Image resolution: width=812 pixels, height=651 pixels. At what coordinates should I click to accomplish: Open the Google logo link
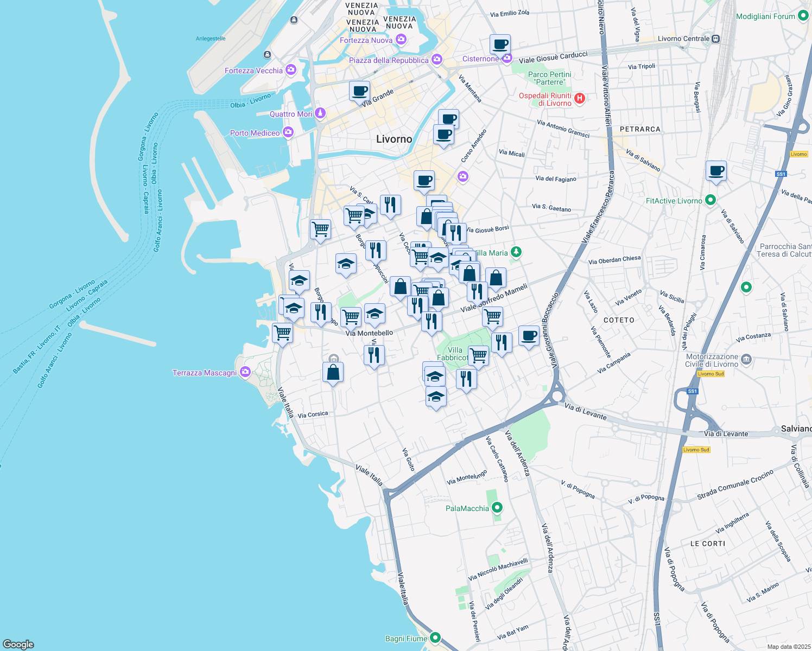point(18,644)
